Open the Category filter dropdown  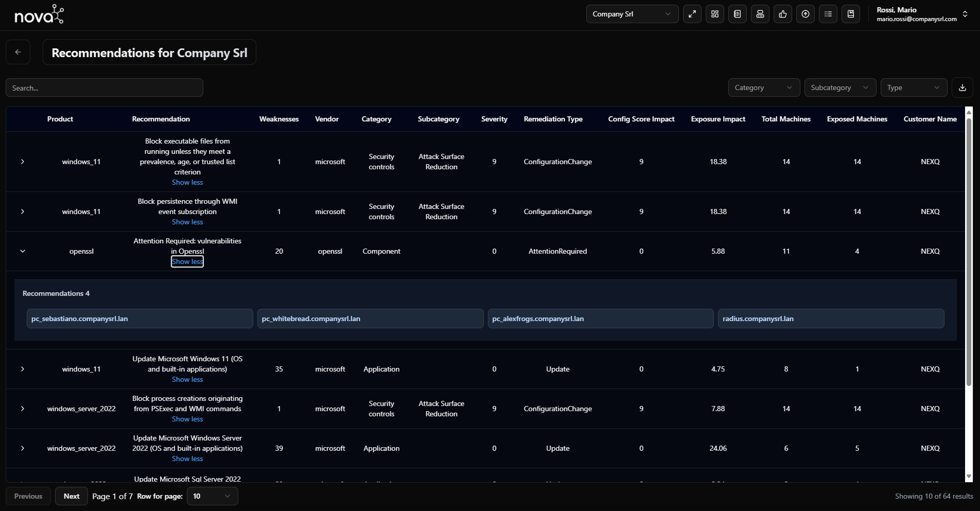tap(763, 87)
